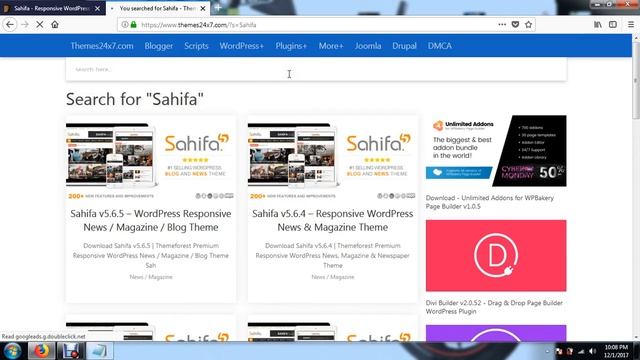The height and width of the screenshot is (360, 640).
Task: Open the Drupal menu item
Action: coord(404,46)
